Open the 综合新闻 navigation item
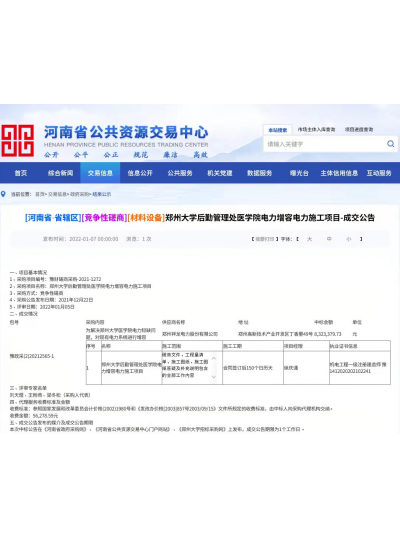The height and width of the screenshot is (540, 400). click(61, 173)
